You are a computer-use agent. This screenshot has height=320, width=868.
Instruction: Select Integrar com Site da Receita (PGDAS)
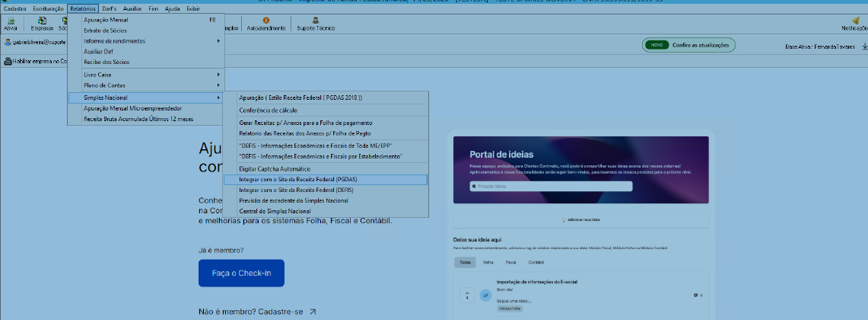tap(326, 180)
